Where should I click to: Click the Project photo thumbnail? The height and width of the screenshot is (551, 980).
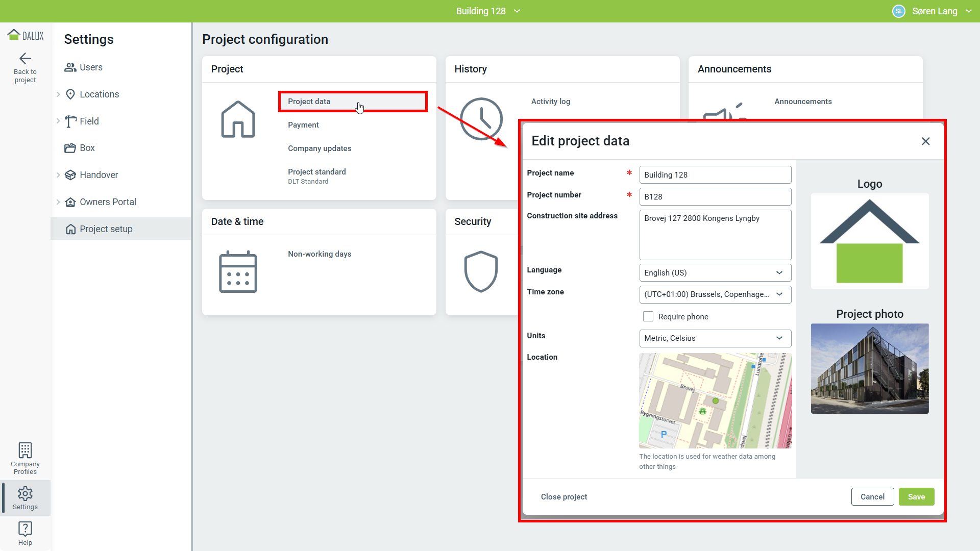[869, 368]
